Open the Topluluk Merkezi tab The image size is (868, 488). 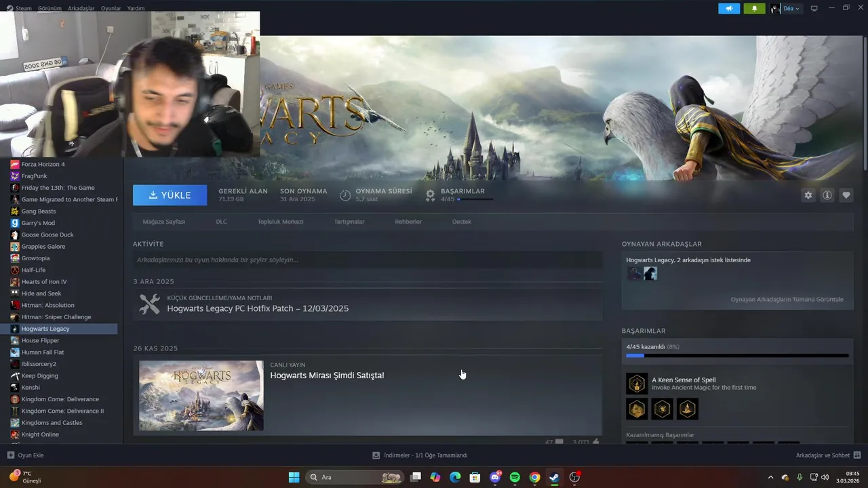[x=280, y=222]
